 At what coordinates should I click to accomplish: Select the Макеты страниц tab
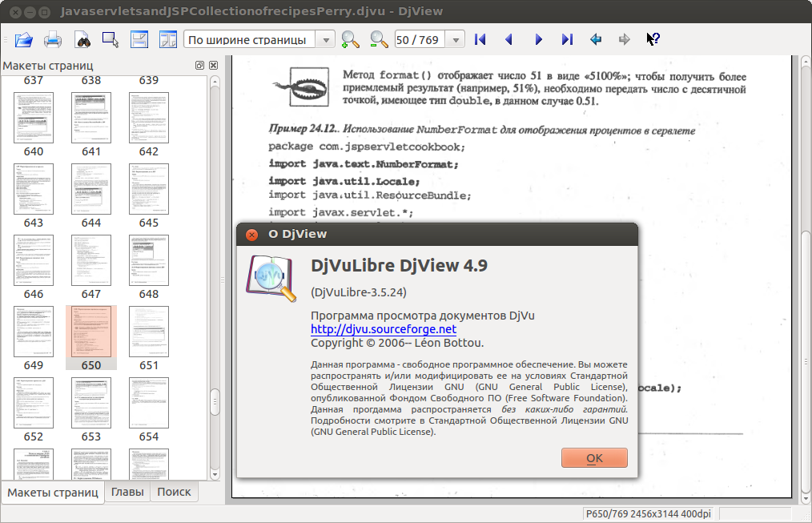tap(52, 493)
